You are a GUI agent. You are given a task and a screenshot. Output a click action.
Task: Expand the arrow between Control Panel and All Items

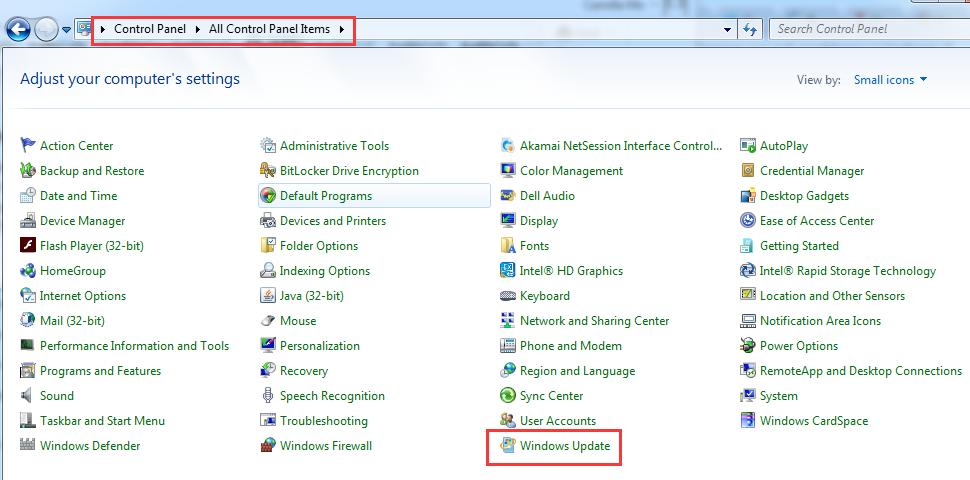pyautogui.click(x=198, y=29)
